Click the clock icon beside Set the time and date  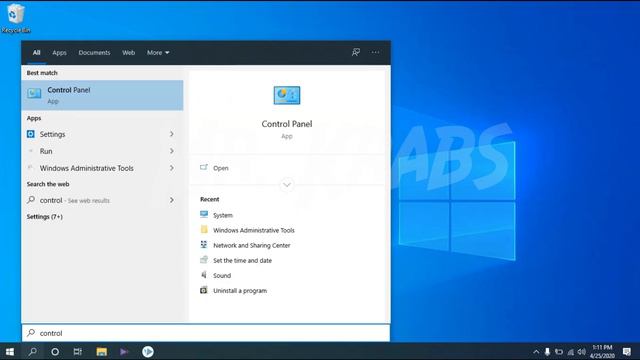204,260
